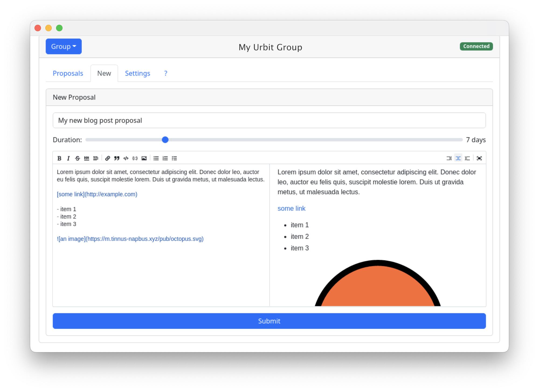The image size is (539, 392).
Task: Click '- item 2' in the markdown source
Action: 67,216
